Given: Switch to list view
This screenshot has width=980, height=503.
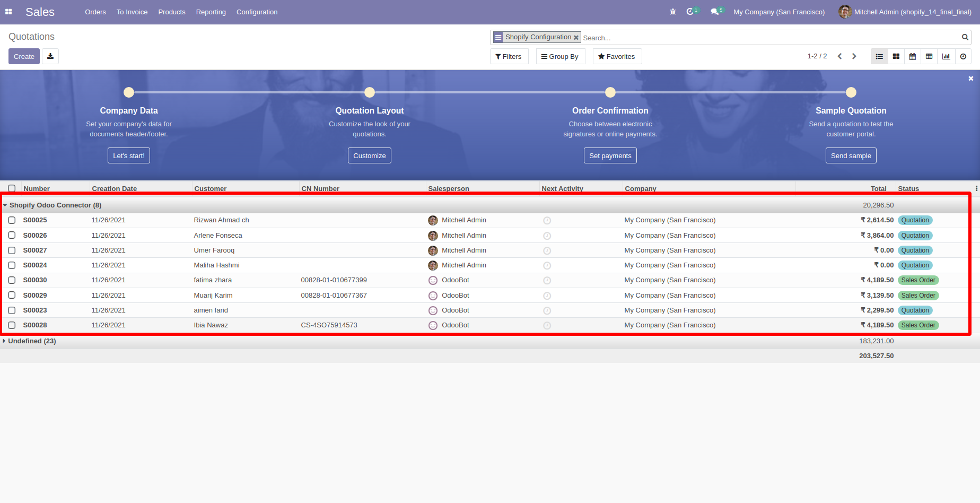Looking at the screenshot, I should 879,56.
